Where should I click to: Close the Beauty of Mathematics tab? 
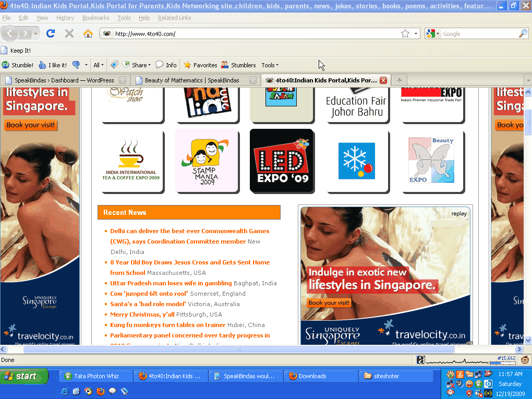[253, 80]
